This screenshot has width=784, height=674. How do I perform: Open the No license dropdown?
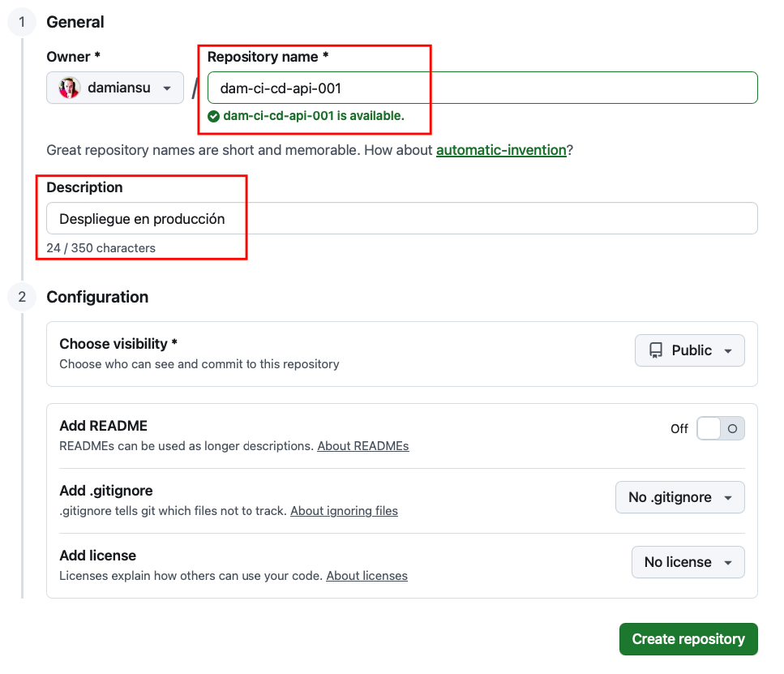pos(688,562)
